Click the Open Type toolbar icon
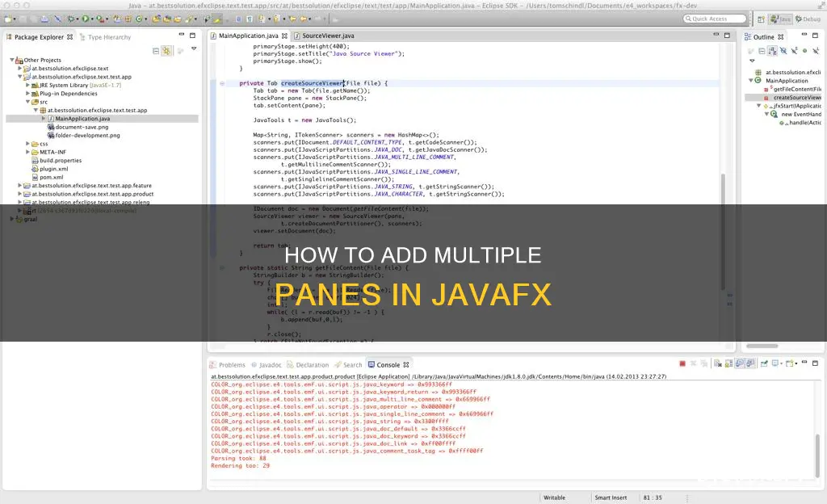Image resolution: width=827 pixels, height=504 pixels. pos(157,19)
